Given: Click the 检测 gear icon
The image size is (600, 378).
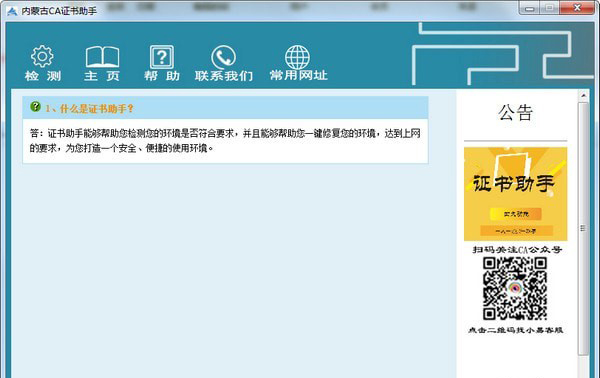Looking at the screenshot, I should point(42,57).
